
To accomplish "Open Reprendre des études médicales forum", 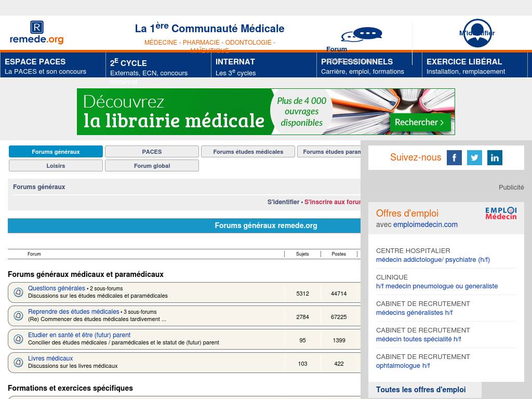I will pyautogui.click(x=74, y=312).
